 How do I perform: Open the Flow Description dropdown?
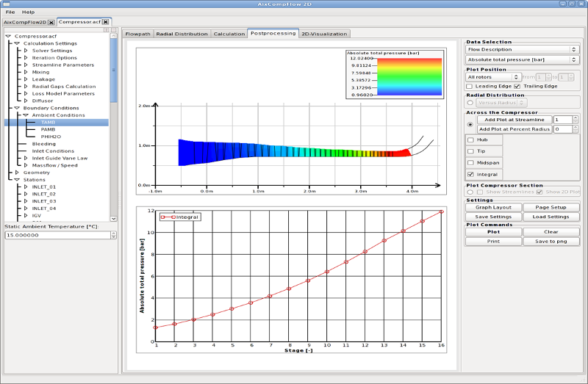[x=523, y=49]
